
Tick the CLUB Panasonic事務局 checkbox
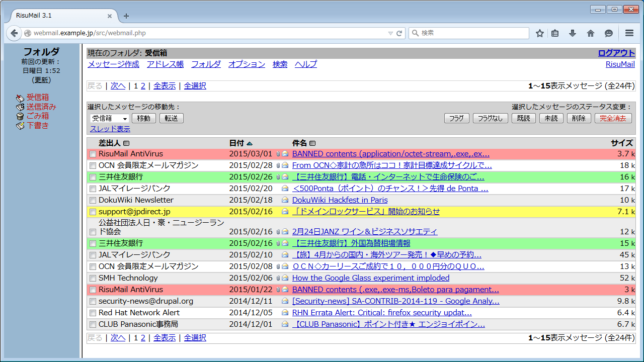pyautogui.click(x=93, y=325)
